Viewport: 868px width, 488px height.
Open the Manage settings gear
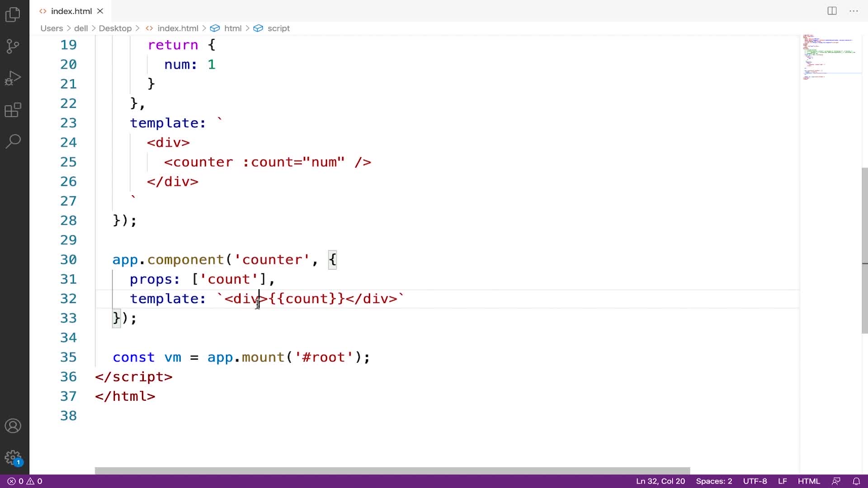pos(13,458)
